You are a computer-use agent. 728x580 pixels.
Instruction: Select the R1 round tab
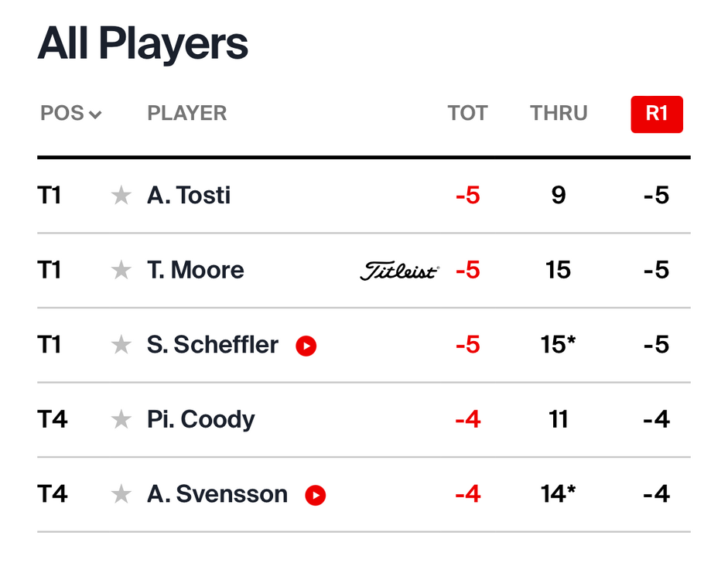coord(657,114)
